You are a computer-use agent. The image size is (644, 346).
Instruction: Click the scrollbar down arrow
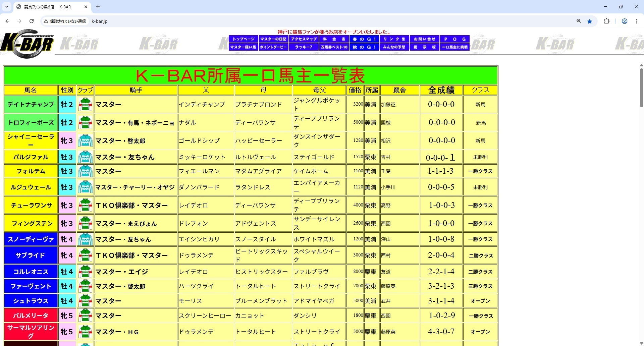[x=641, y=343]
